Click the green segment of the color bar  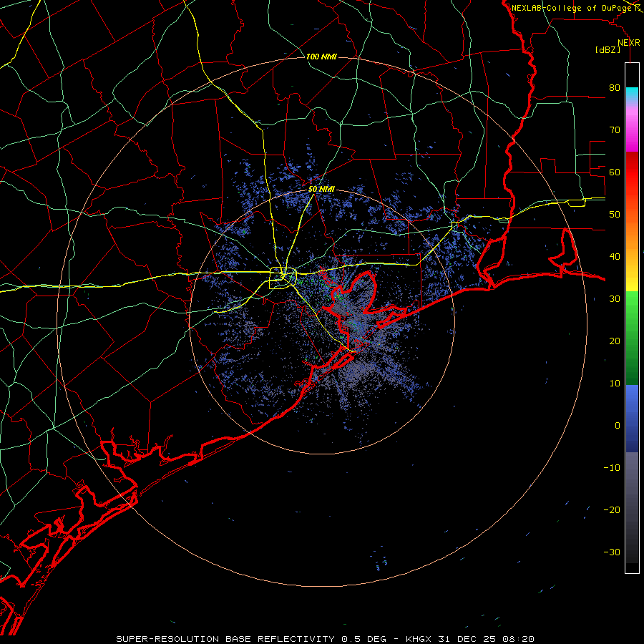pos(632,338)
